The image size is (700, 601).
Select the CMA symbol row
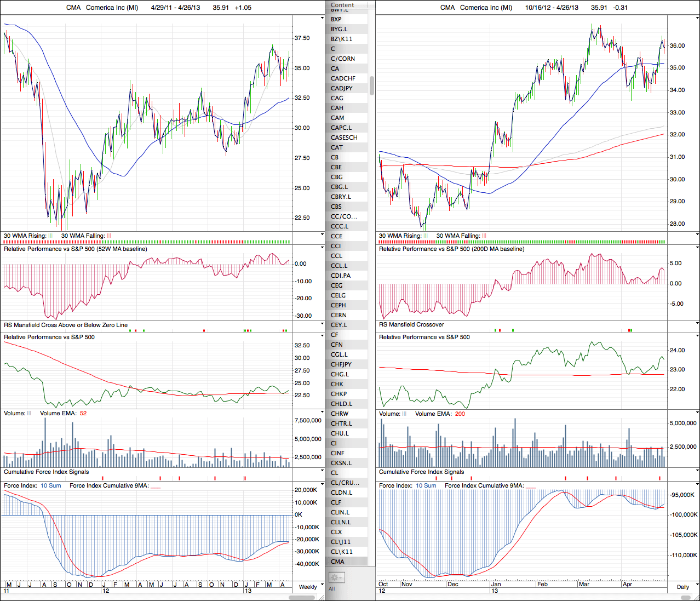pyautogui.click(x=338, y=562)
